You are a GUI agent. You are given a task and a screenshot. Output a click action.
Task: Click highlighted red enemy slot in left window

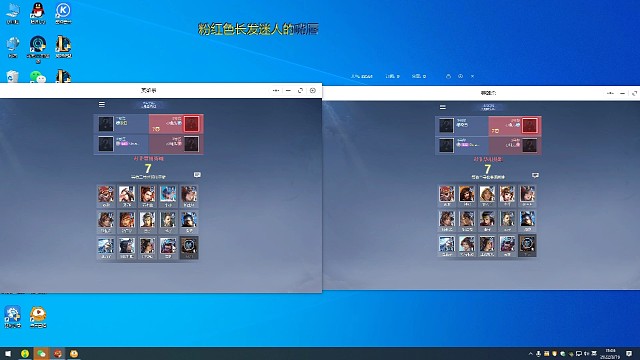pyautogui.click(x=176, y=124)
